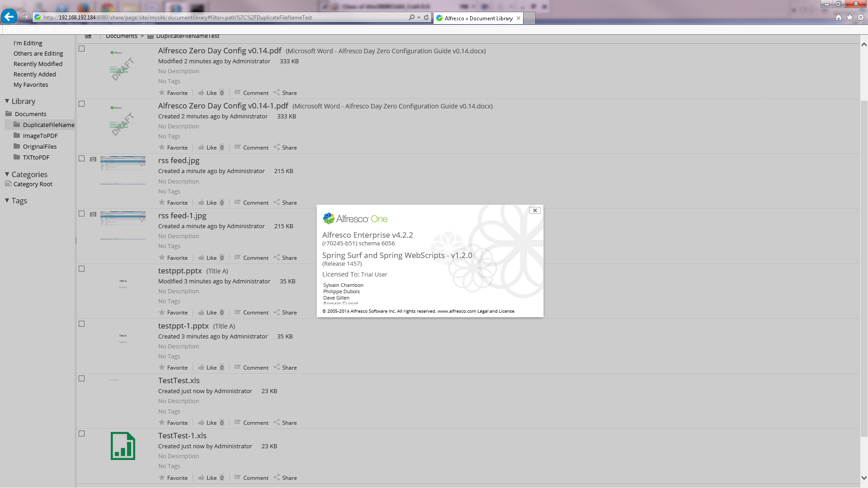
Task: Click camera icon beside rss feed-1.jpg
Action: pos(93,214)
